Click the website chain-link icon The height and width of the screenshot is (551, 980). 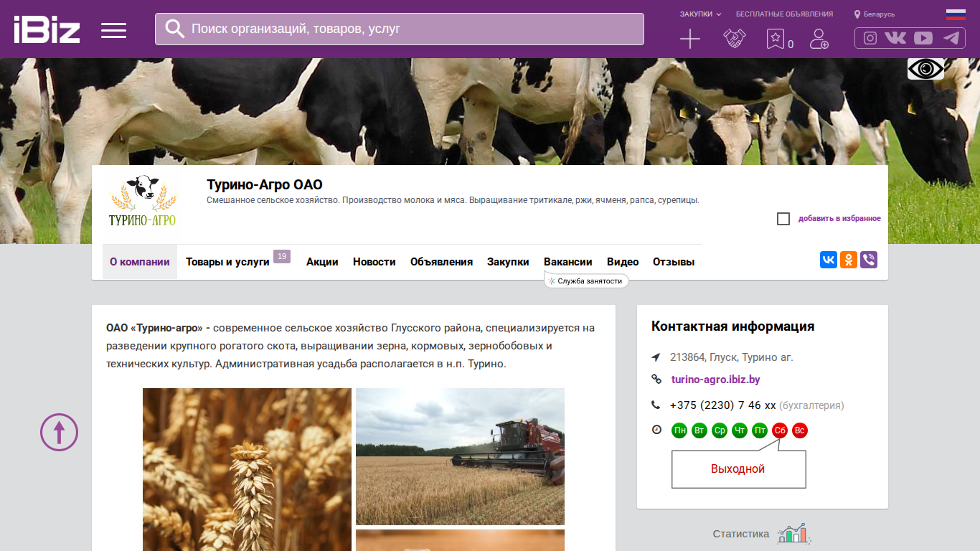(656, 379)
